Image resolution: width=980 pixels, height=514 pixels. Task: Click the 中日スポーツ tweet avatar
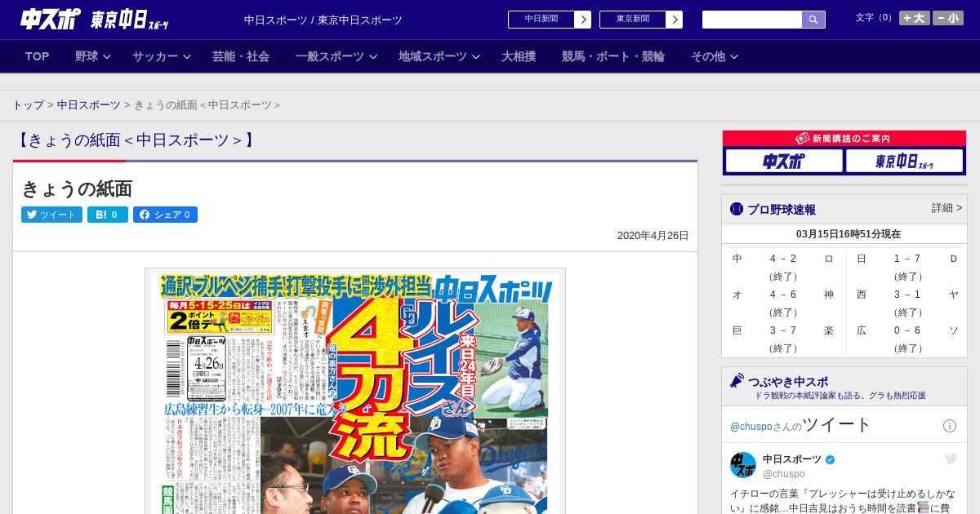[743, 465]
